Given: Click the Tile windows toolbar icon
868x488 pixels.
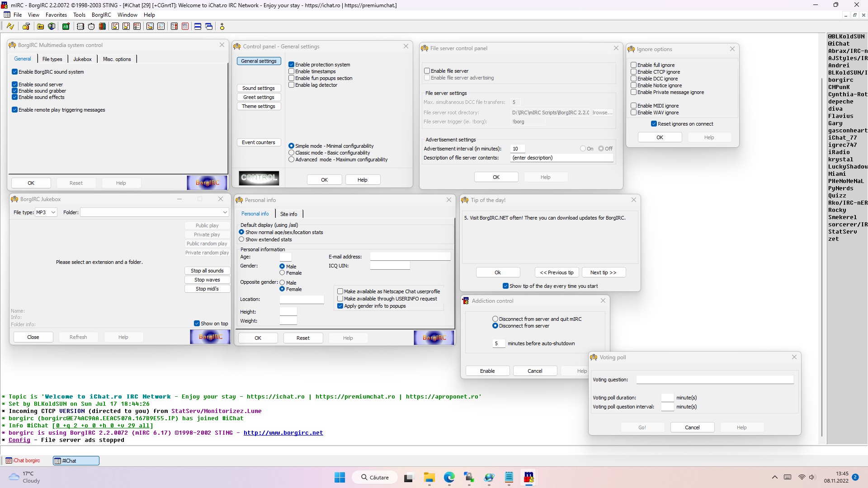Looking at the screenshot, I should pos(198,26).
